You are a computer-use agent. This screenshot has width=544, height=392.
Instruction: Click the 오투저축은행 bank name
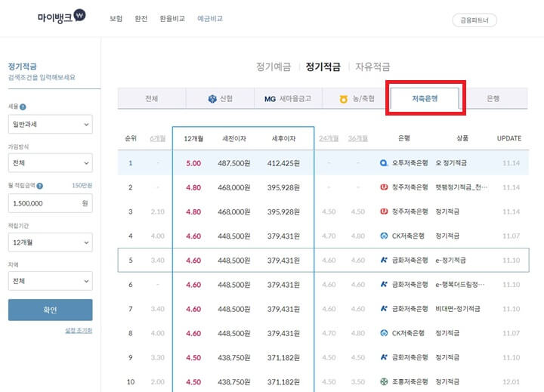pyautogui.click(x=410, y=163)
